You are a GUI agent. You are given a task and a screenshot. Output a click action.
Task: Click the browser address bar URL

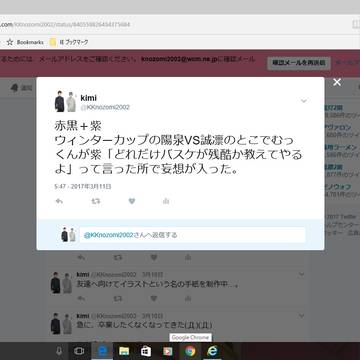65,25
